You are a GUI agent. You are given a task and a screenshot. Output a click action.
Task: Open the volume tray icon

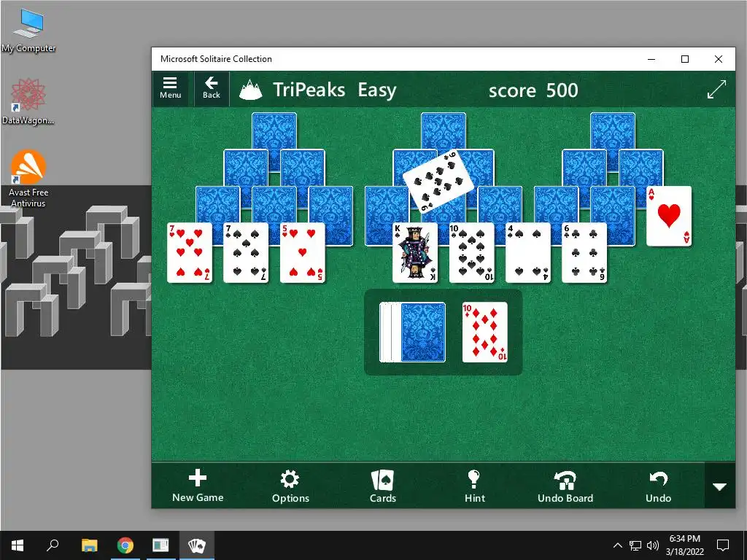click(x=652, y=545)
